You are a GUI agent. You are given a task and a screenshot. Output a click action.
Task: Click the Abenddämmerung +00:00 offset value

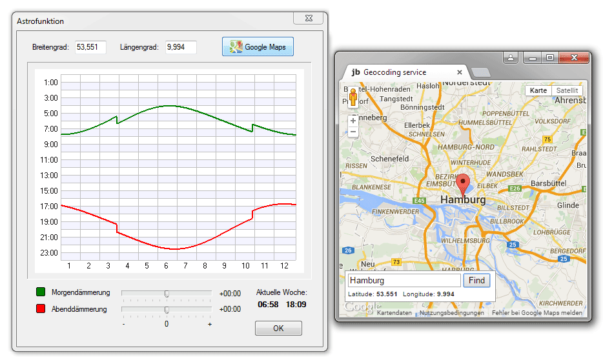pos(230,309)
